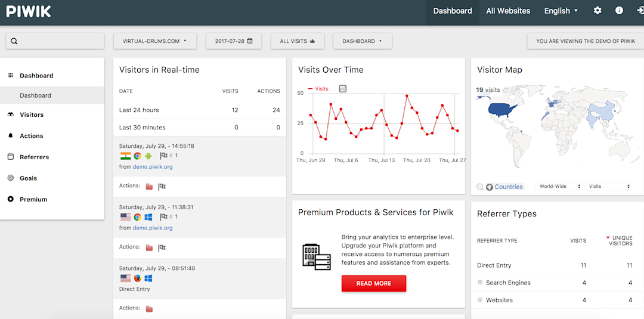Image resolution: width=644 pixels, height=319 pixels.
Task: Click inside the search input field
Action: pos(55,41)
